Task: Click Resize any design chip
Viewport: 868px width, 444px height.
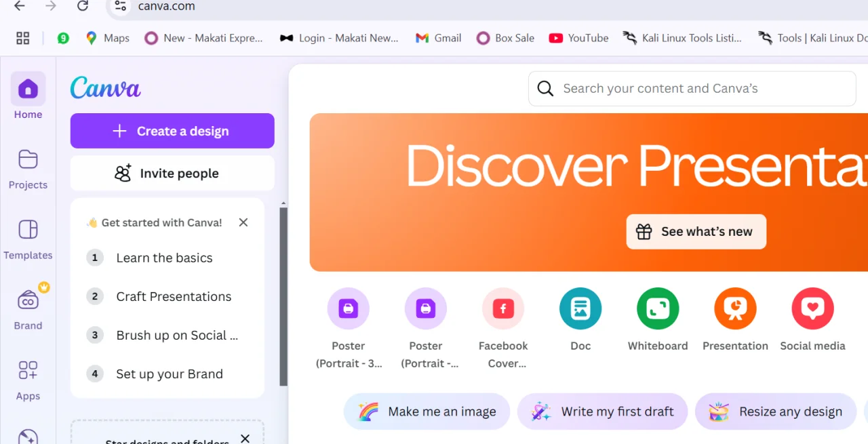Action: click(776, 411)
